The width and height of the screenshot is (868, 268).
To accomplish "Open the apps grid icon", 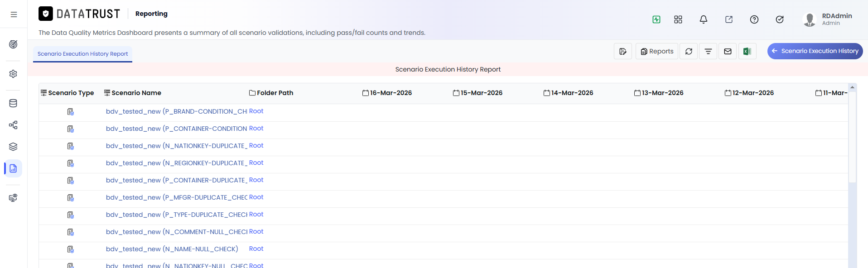I will coord(678,19).
